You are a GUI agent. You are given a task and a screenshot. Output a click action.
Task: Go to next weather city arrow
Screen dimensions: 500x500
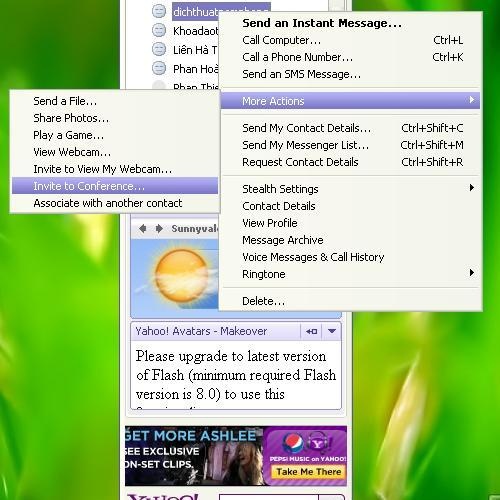(159, 229)
